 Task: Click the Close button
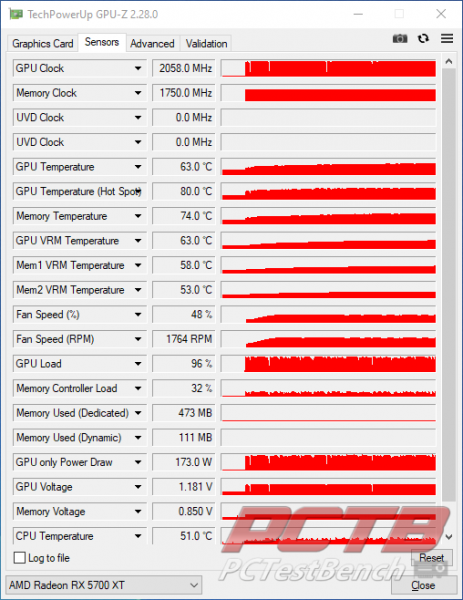(423, 585)
